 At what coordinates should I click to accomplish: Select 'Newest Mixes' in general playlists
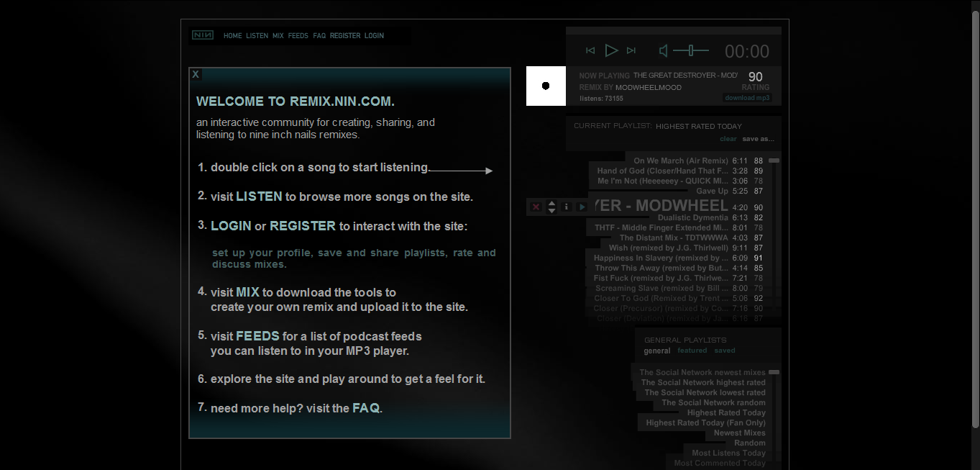click(739, 433)
